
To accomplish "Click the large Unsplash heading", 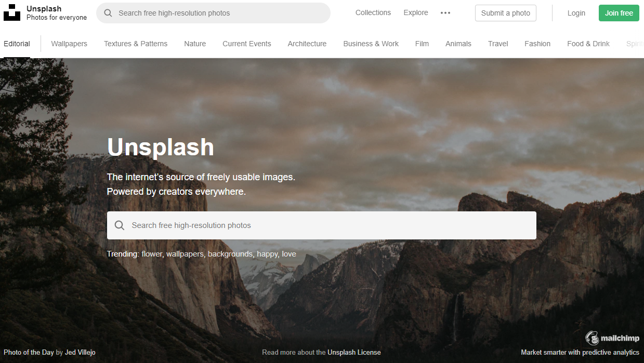I will pyautogui.click(x=161, y=147).
